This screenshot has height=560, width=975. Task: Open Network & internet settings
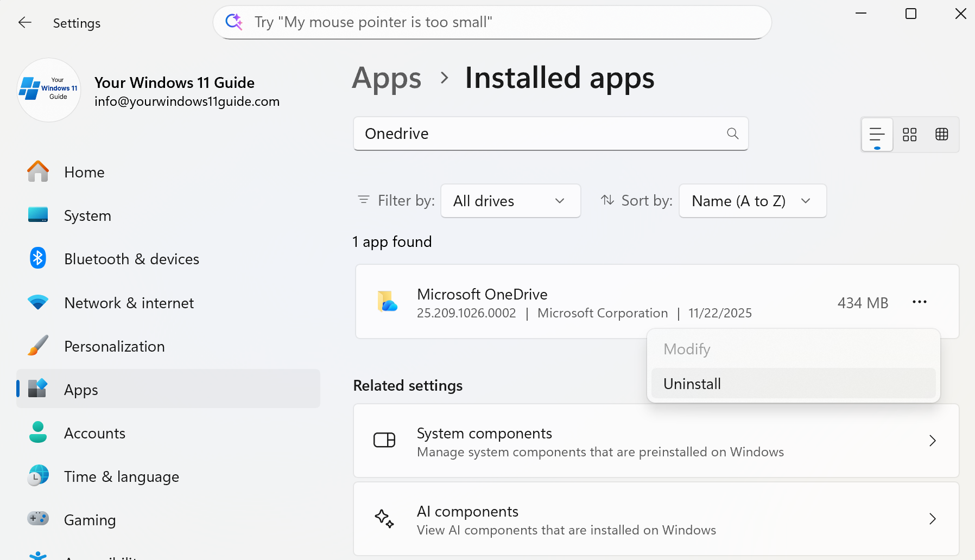point(129,302)
